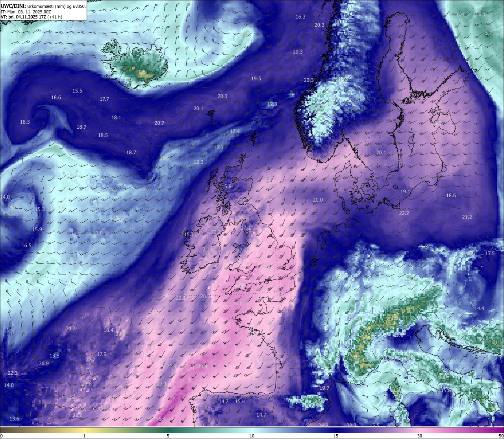Click the color bar's 15 tick label
Image resolution: width=504 pixels, height=439 pixels.
coord(336,436)
